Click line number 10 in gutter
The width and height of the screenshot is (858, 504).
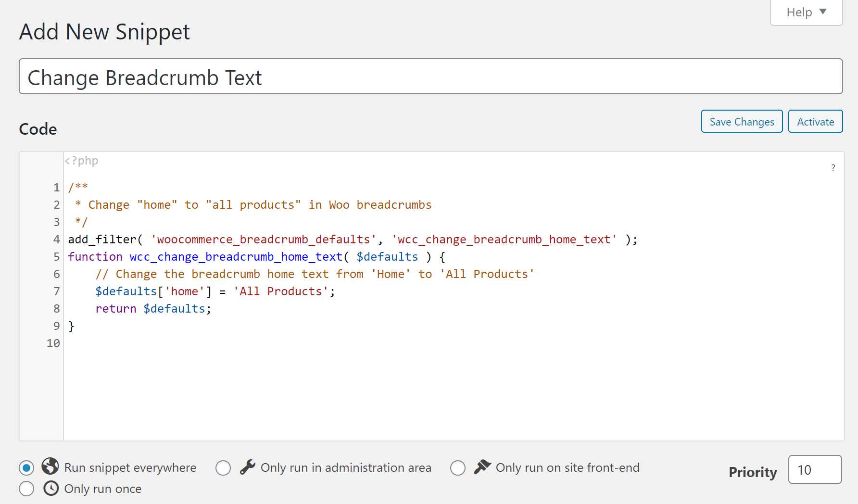[53, 343]
